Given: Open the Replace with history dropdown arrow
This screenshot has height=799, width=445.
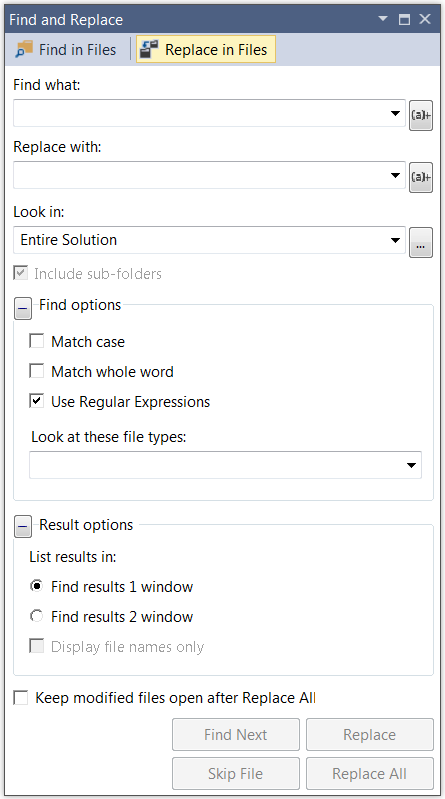Looking at the screenshot, I should coord(395,175).
